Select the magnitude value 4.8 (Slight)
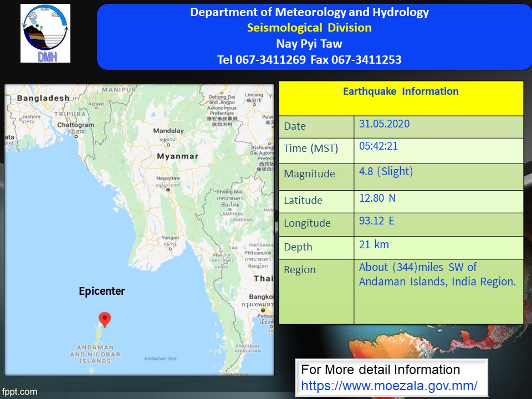The width and height of the screenshot is (532, 399). click(x=386, y=171)
